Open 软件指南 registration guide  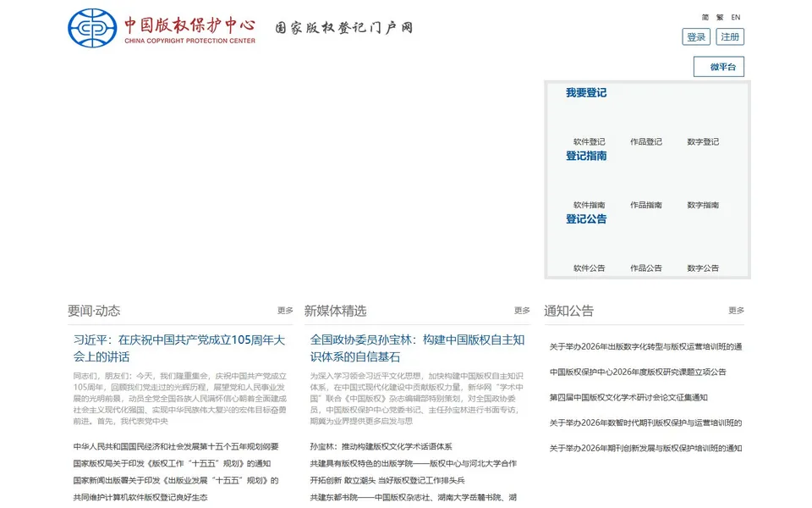pos(589,205)
